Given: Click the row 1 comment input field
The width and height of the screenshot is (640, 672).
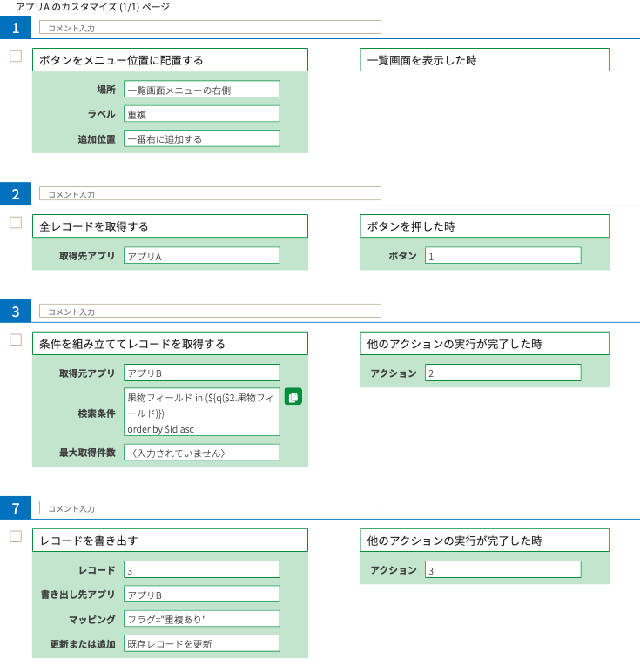Looking at the screenshot, I should [210, 27].
